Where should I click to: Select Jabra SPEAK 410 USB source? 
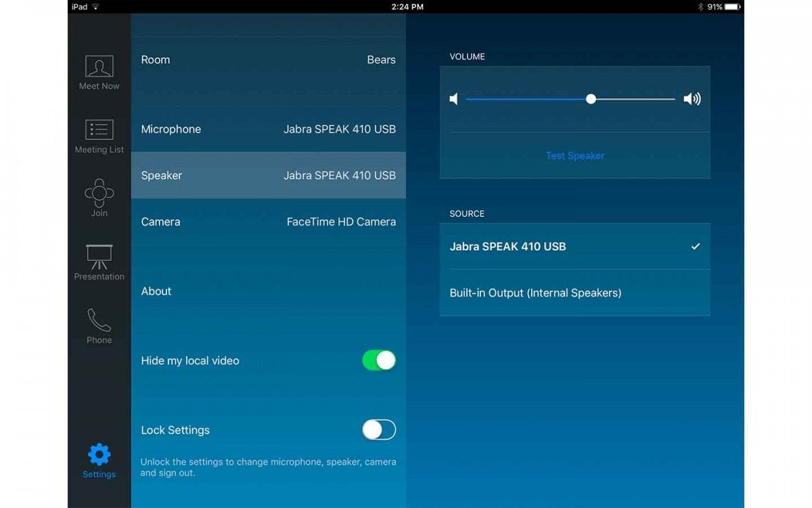[x=575, y=247]
